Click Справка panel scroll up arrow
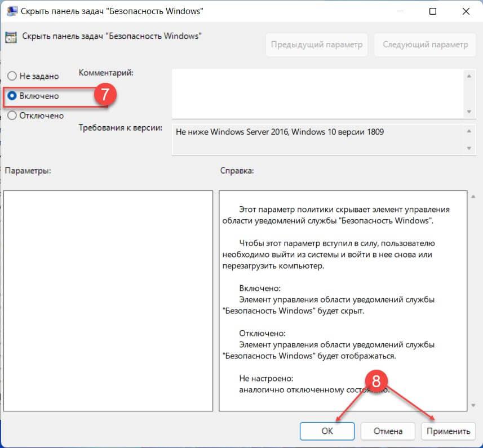The width and height of the screenshot is (483, 448). [x=473, y=197]
